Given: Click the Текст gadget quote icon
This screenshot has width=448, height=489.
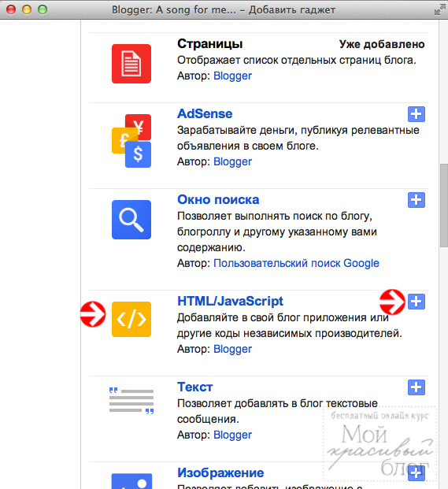Looking at the screenshot, I should (x=131, y=401).
